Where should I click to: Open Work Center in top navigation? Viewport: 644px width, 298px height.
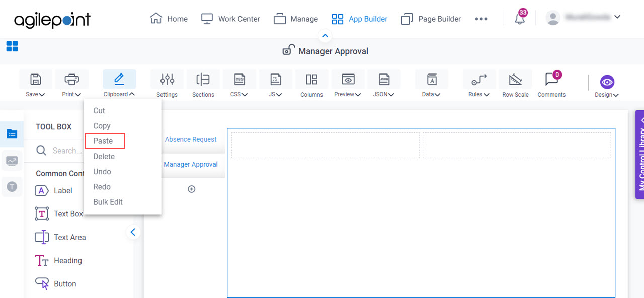click(230, 19)
